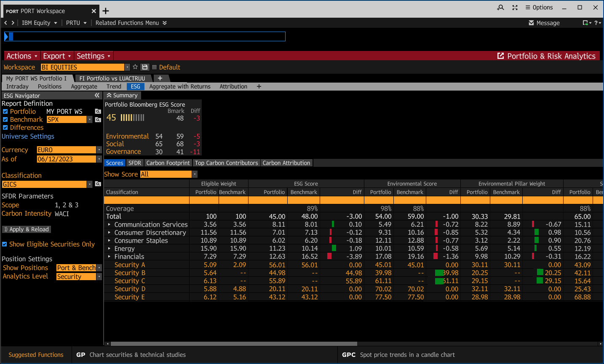Add a new view after the Attribution tab
The width and height of the screenshot is (604, 364).
point(259,86)
